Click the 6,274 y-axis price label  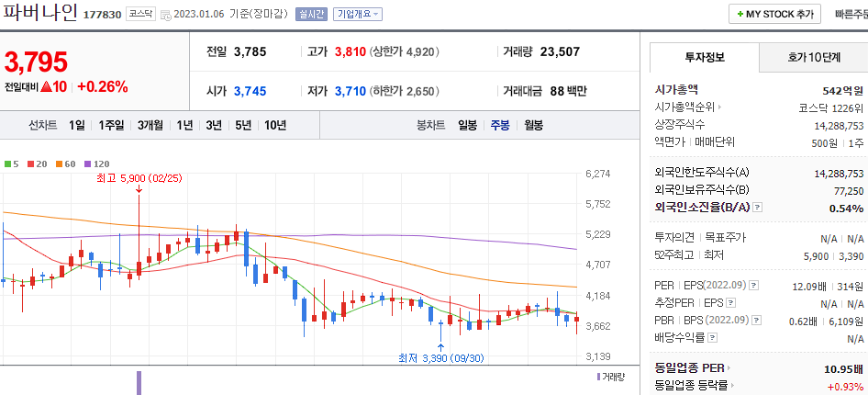pos(598,174)
